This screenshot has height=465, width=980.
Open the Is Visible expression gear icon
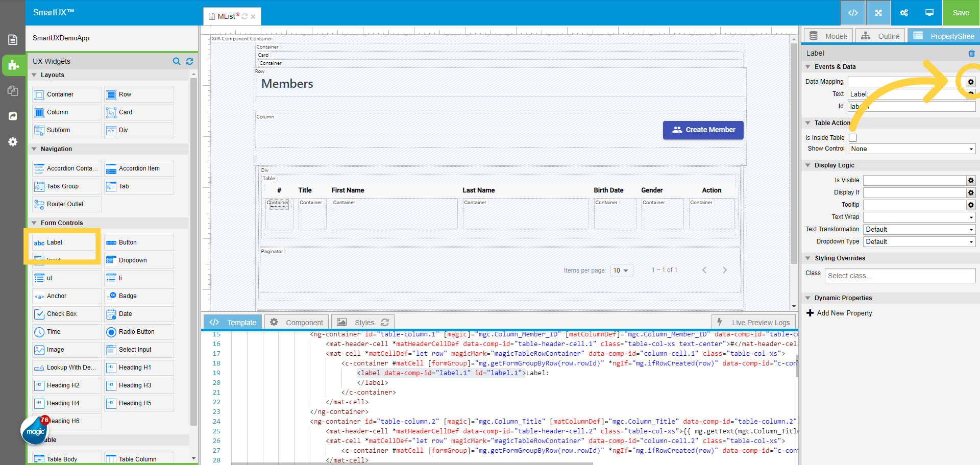point(970,180)
